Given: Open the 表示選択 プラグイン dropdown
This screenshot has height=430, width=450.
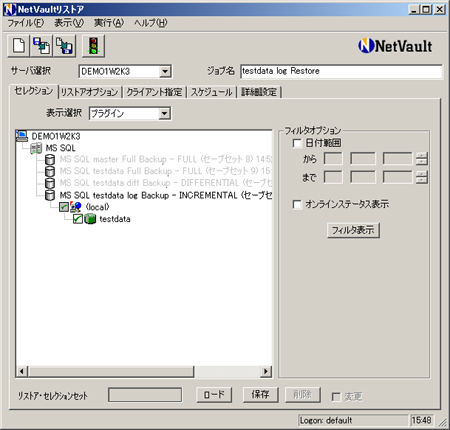Looking at the screenshot, I should click(x=164, y=114).
